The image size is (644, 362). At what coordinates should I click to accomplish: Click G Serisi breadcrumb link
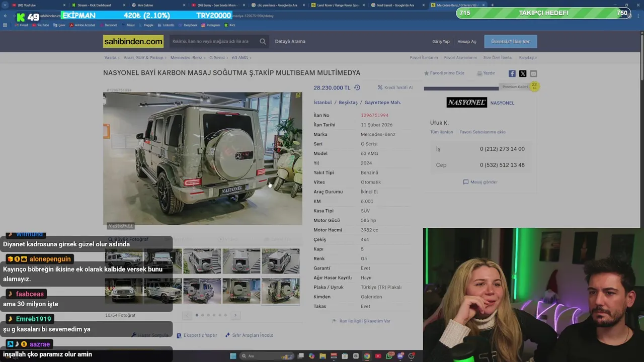click(217, 58)
